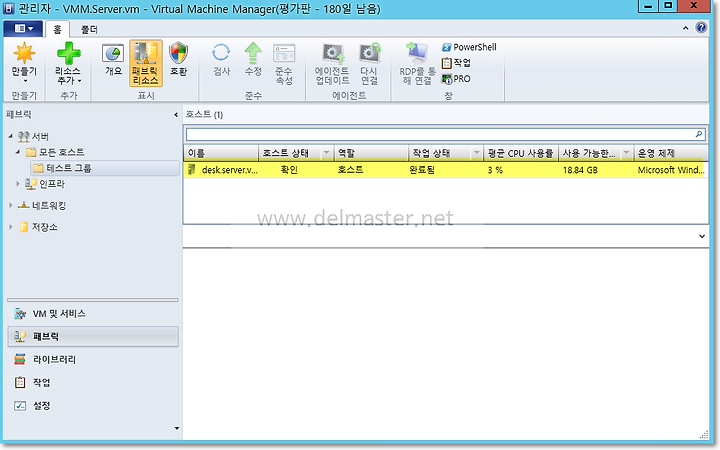Click the 다시 연결 (Reconnect) icon

point(369,53)
